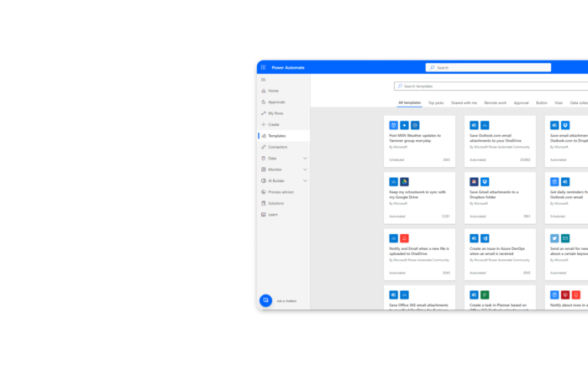Image resolution: width=588 pixels, height=370 pixels.
Task: Click the Automated label on Save Gmail attachments card
Action: click(x=477, y=216)
